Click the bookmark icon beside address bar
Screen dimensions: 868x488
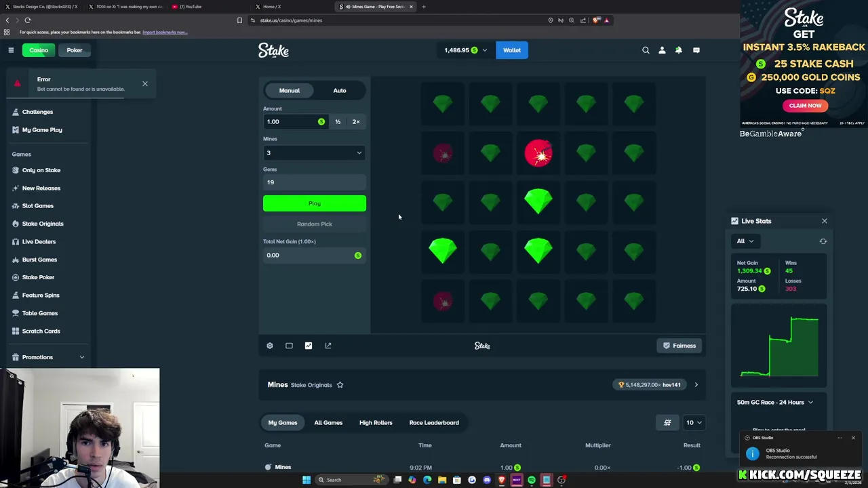(x=239, y=20)
